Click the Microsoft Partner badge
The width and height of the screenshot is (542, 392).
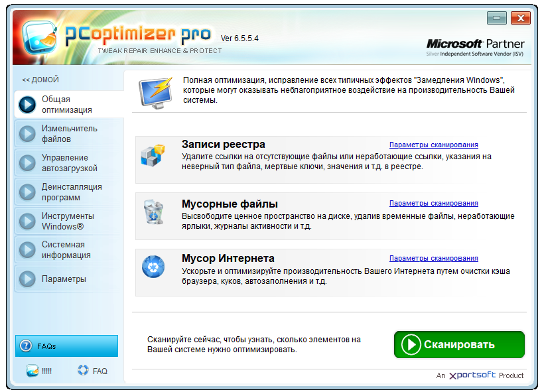coord(475,47)
